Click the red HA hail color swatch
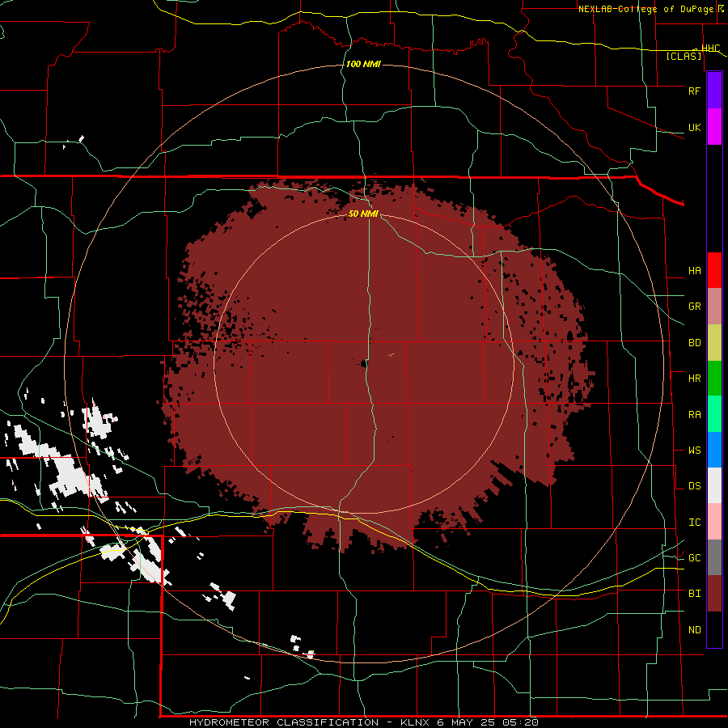Screen dimensions: 728x728 714,270
